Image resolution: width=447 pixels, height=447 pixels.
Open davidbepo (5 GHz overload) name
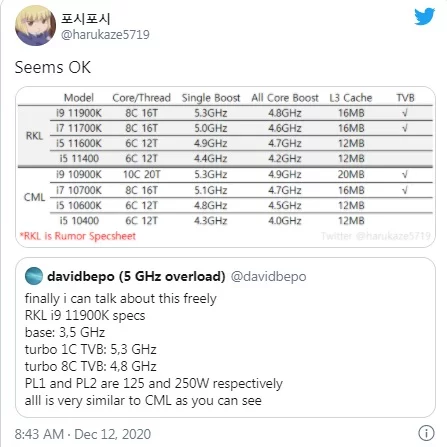click(x=136, y=276)
